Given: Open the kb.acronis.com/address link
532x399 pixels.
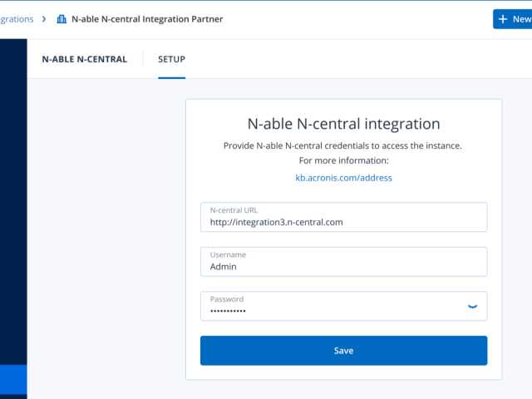Looking at the screenshot, I should click(343, 178).
